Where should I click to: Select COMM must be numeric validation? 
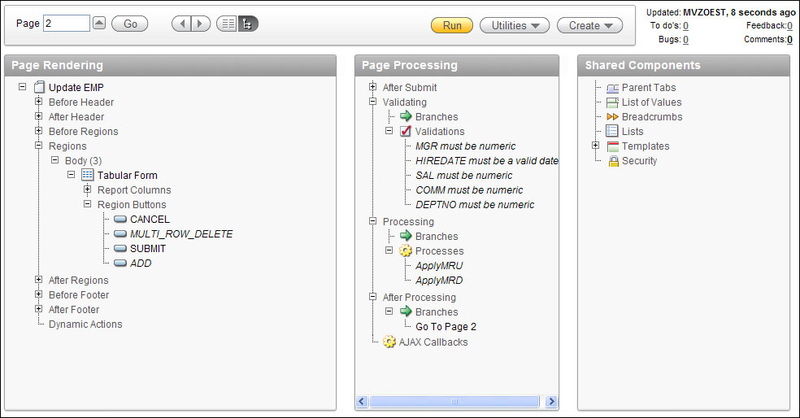point(469,190)
